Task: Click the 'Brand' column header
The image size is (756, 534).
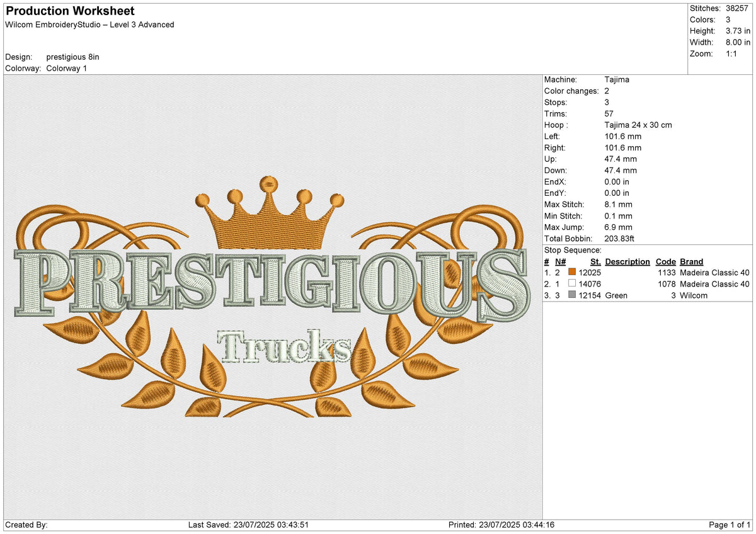Action: [692, 261]
